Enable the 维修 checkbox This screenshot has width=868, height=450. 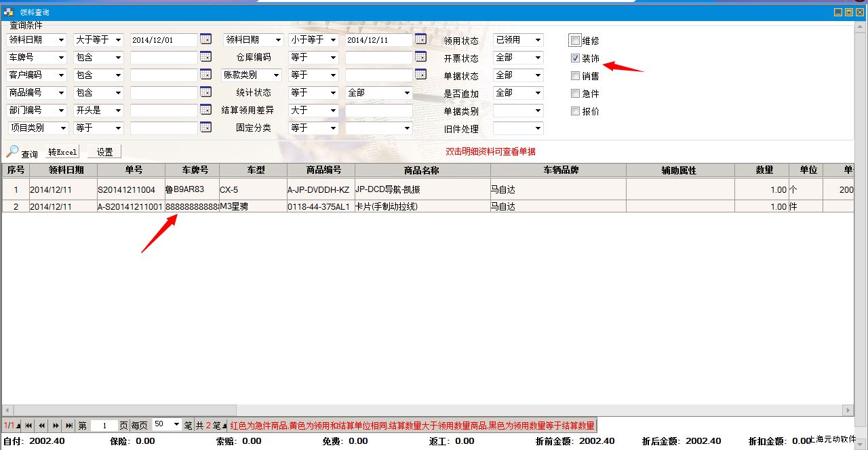click(575, 41)
